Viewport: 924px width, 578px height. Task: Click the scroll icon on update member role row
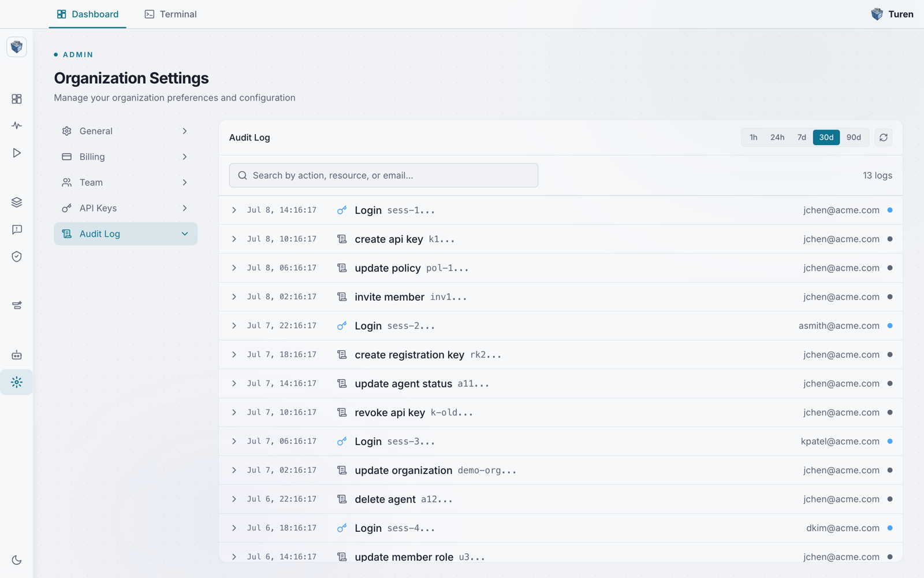342,557
